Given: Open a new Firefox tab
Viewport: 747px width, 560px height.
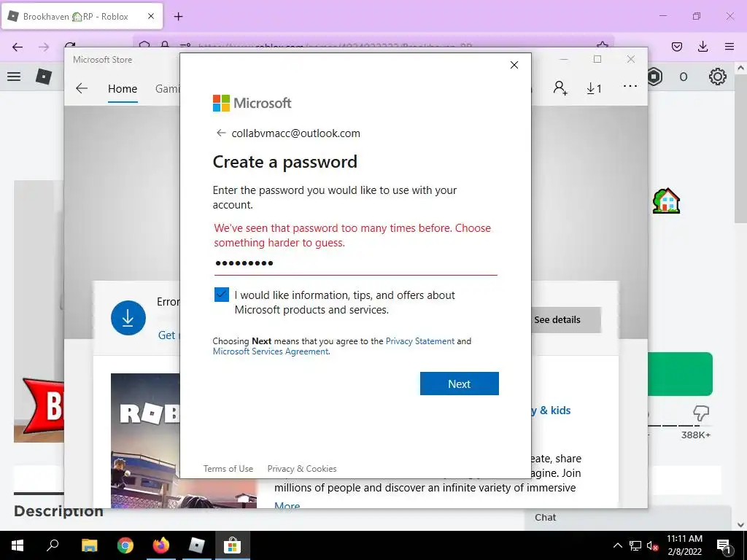Looking at the screenshot, I should point(178,17).
